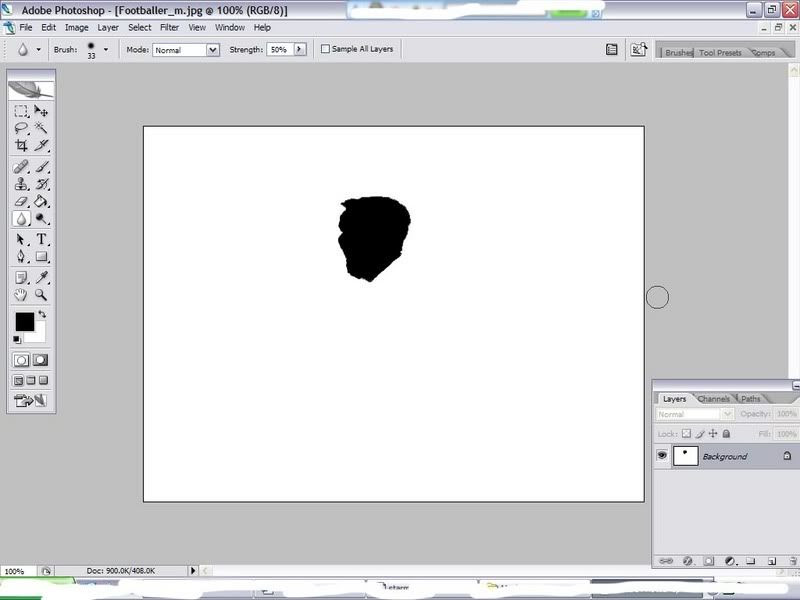Open the Strength slider arrow
Image resolution: width=800 pixels, height=600 pixels.
[x=300, y=49]
